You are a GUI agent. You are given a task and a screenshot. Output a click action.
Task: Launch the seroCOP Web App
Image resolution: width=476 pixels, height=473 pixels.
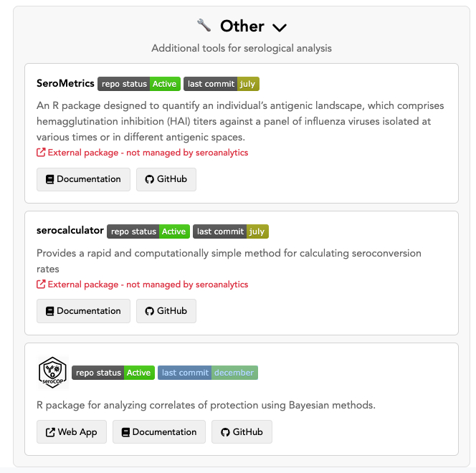point(72,432)
